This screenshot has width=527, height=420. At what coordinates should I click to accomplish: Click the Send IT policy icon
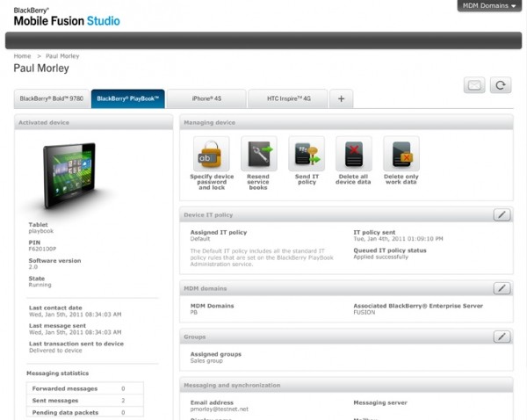306,154
